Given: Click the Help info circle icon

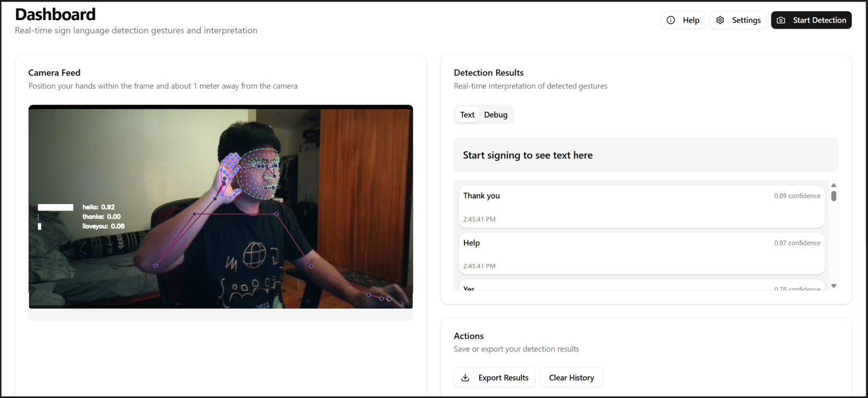Looking at the screenshot, I should point(670,20).
